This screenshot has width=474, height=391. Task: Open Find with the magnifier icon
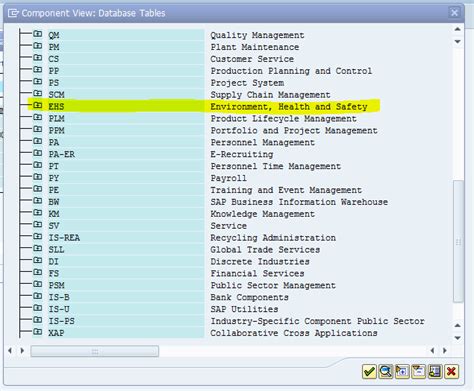(x=386, y=371)
